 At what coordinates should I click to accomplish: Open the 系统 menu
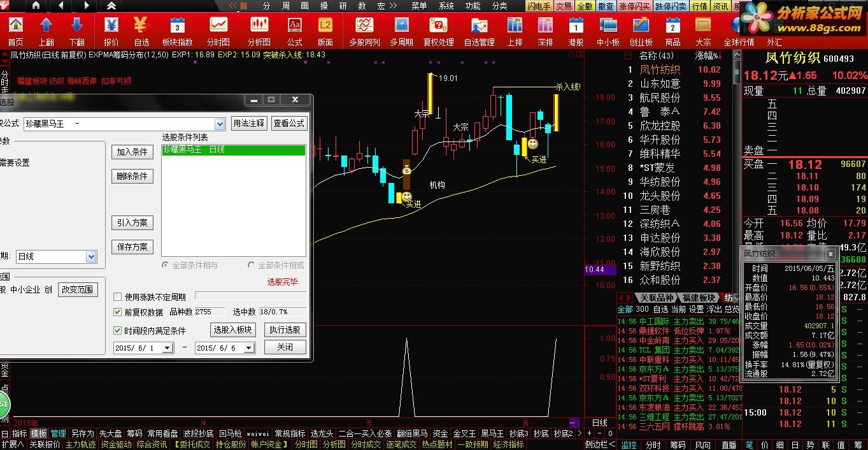point(446,6)
